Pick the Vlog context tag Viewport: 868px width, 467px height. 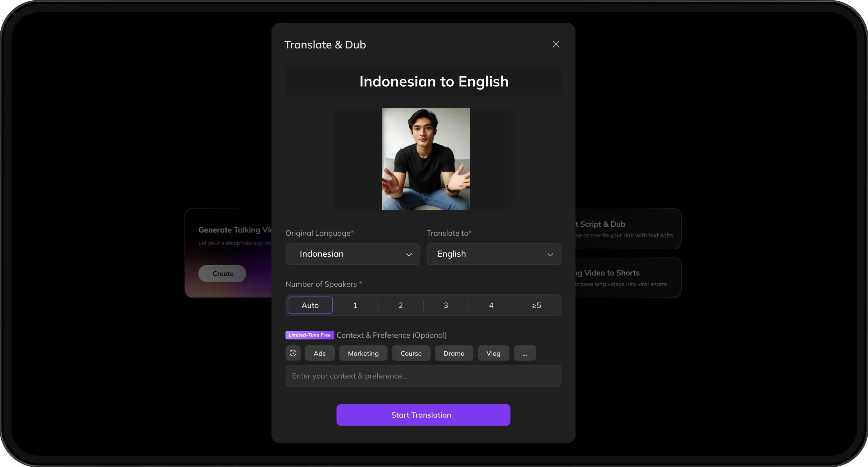coord(493,353)
